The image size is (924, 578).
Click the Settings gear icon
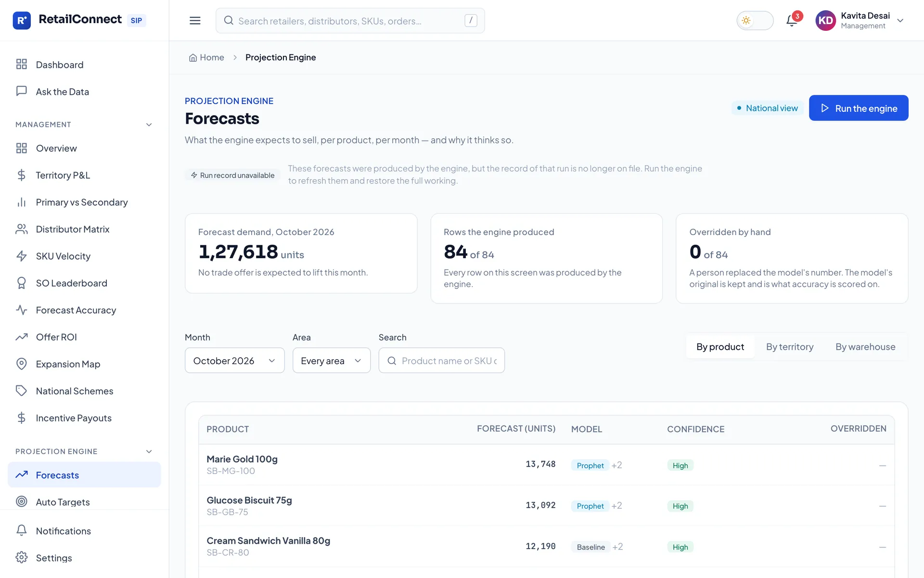(x=22, y=557)
